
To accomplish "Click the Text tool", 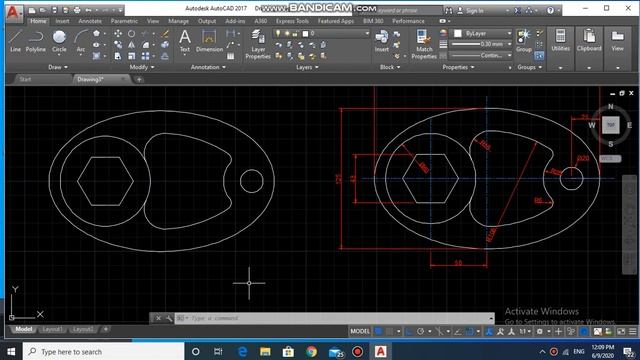I will click(185, 41).
